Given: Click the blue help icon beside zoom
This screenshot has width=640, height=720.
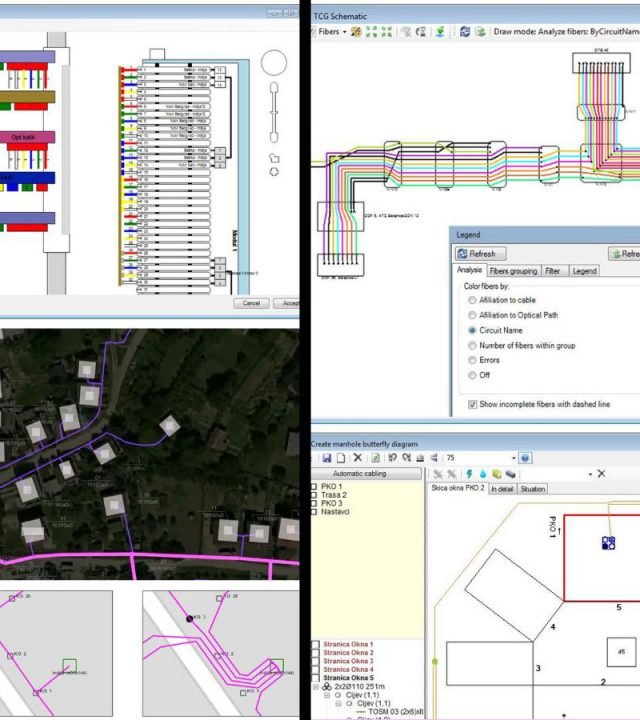Looking at the screenshot, I should 525,458.
